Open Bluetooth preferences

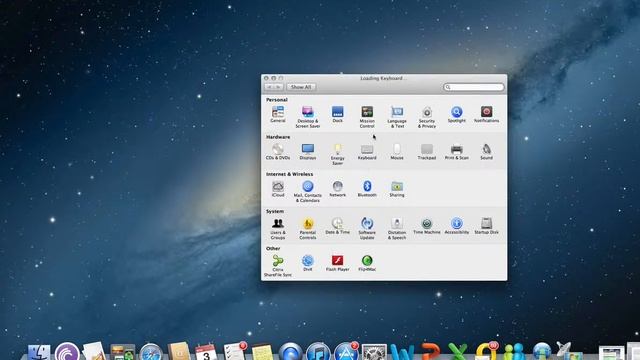(367, 189)
